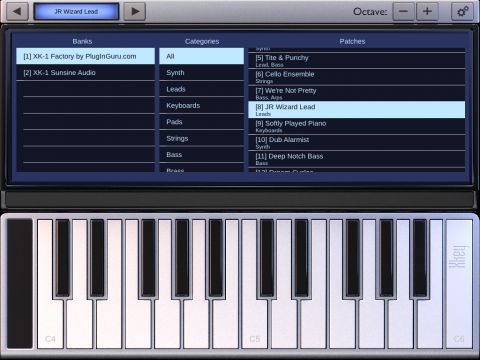Choose the Leads category

(x=202, y=89)
